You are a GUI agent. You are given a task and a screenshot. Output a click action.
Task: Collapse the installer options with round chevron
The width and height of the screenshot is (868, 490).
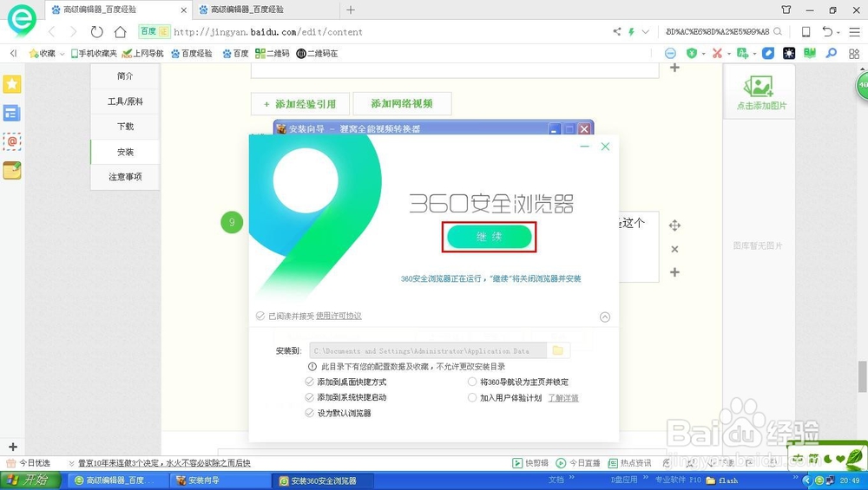[x=605, y=317]
